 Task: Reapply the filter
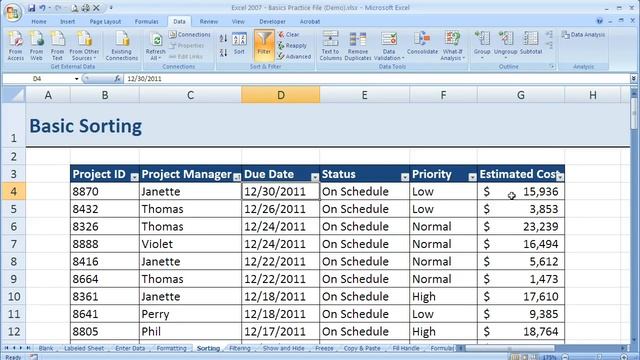click(x=292, y=46)
